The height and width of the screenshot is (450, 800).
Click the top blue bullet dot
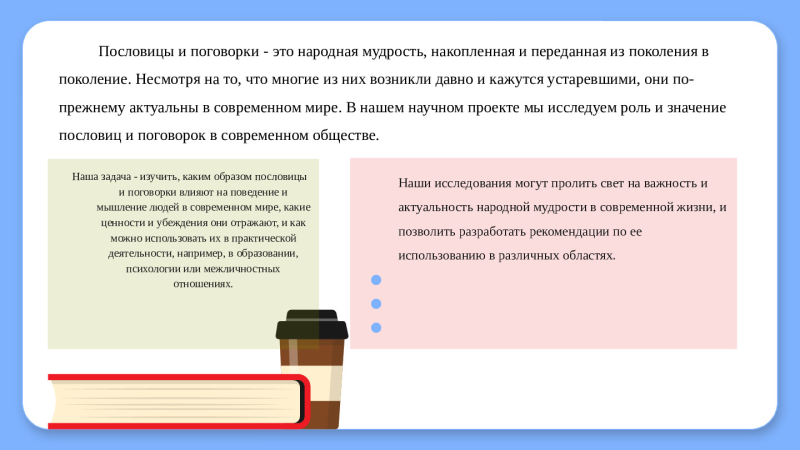click(376, 280)
